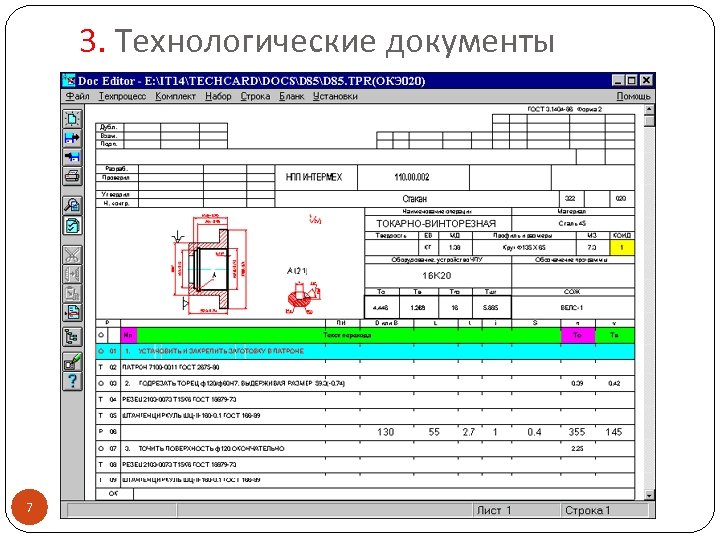Minimize the Doc Editor window
The height and width of the screenshot is (540, 720).
[619, 81]
